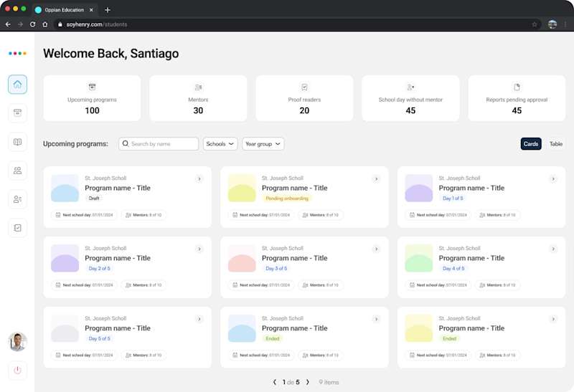Switch to Cards view
The image size is (574, 392).
point(531,144)
